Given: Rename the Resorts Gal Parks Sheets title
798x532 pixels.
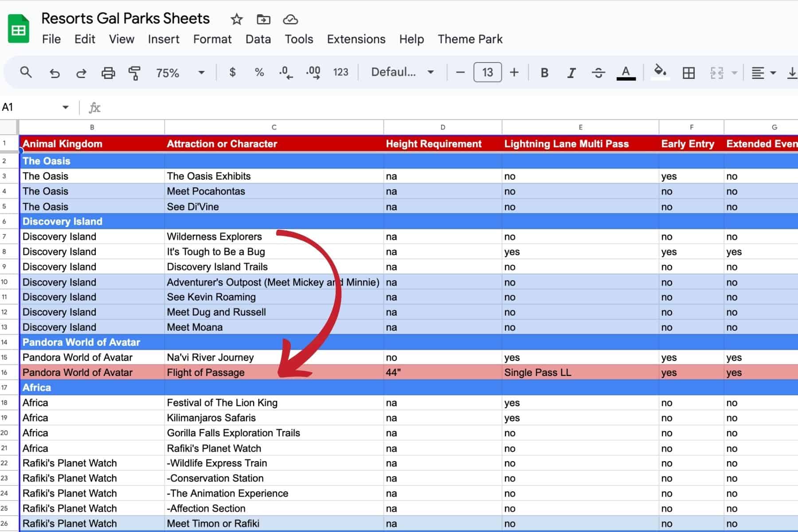Looking at the screenshot, I should 125,19.
